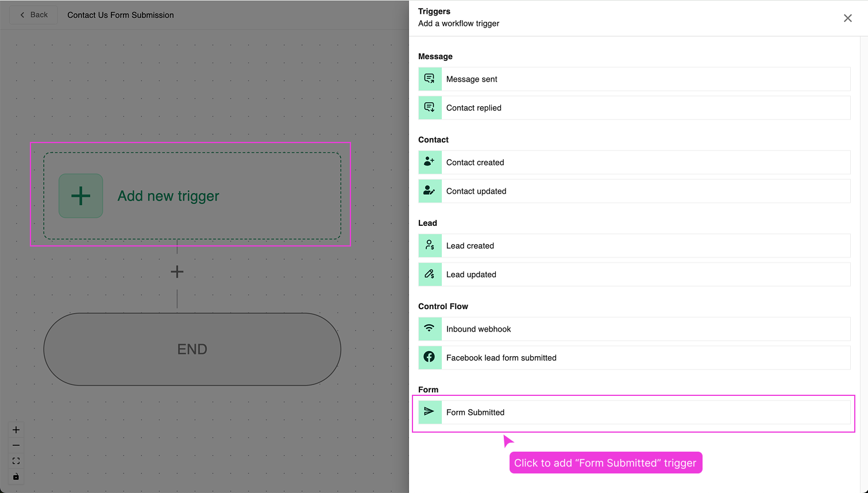Click the Back button
Screen dimensions: 868x493
33,14
